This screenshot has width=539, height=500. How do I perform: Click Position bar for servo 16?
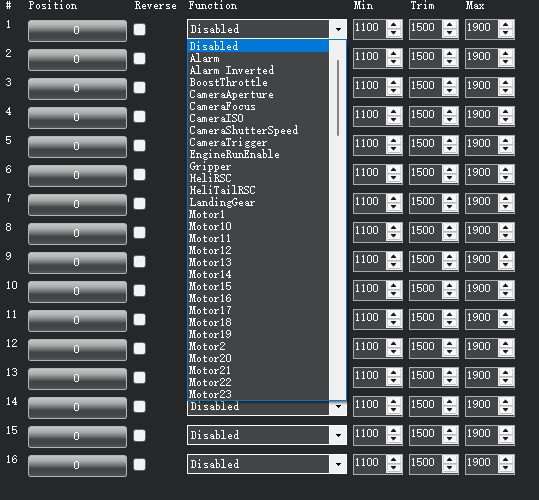tap(77, 466)
